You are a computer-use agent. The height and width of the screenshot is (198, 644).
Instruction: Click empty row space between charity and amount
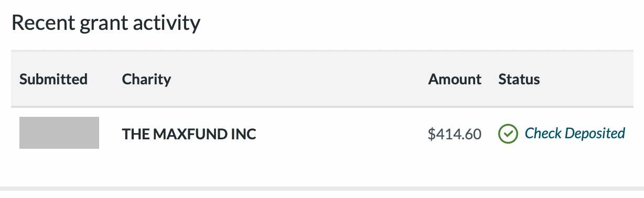click(341, 134)
